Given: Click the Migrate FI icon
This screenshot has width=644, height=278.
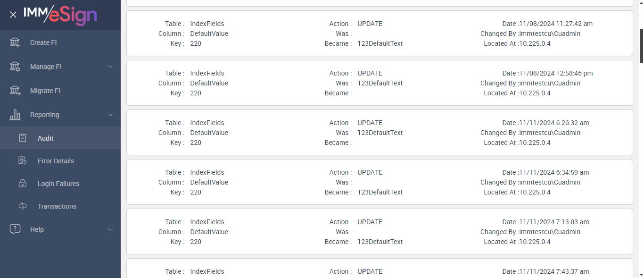Looking at the screenshot, I should click(x=15, y=91).
